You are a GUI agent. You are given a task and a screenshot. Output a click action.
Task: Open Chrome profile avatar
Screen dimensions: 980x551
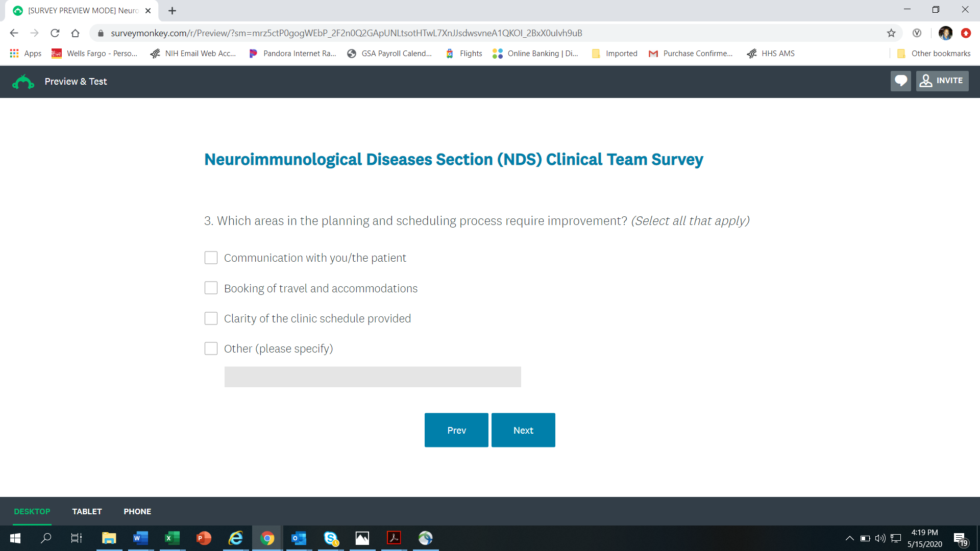click(945, 33)
